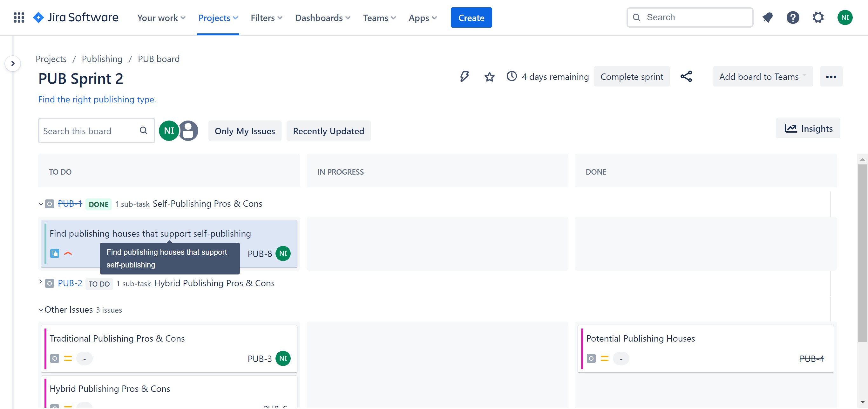Screen dimensions: 868x409
Task: Star this board as favorite
Action: click(489, 77)
